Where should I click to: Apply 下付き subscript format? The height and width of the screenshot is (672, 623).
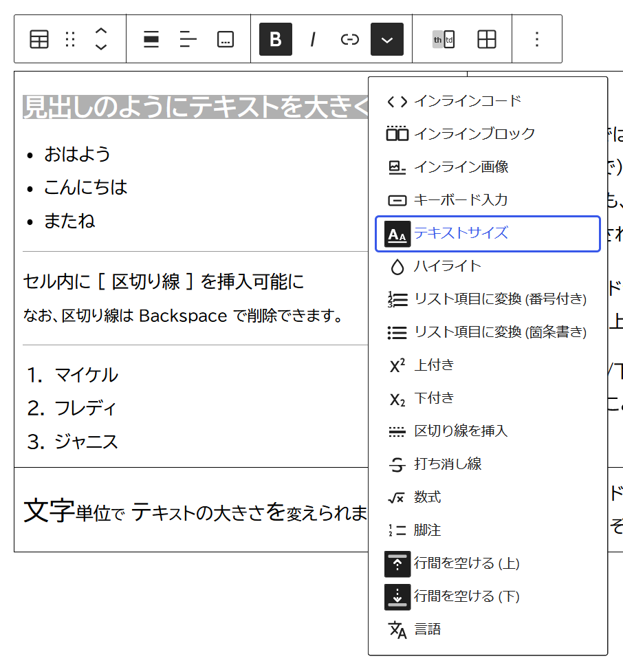coord(488,398)
